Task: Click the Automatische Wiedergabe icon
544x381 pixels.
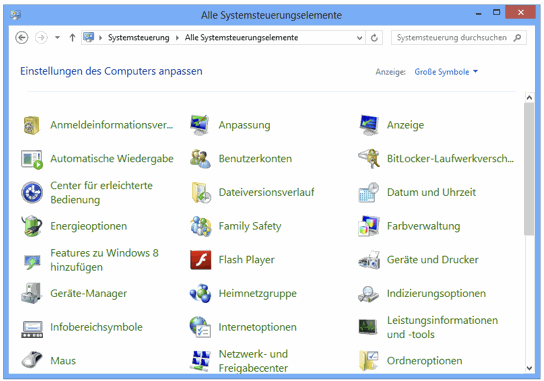Action: (x=32, y=159)
